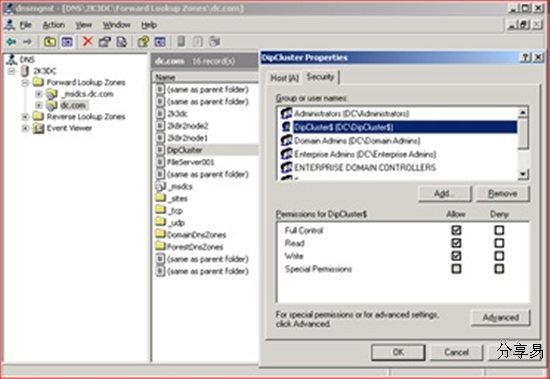Click the DipCluster$ computer account icon
550x379 pixels.
coord(286,127)
